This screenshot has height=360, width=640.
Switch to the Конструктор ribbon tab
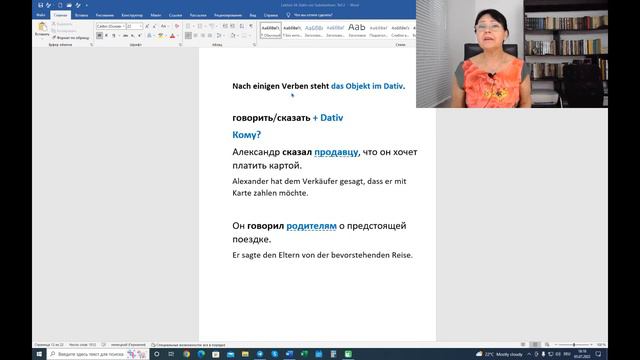click(x=132, y=15)
